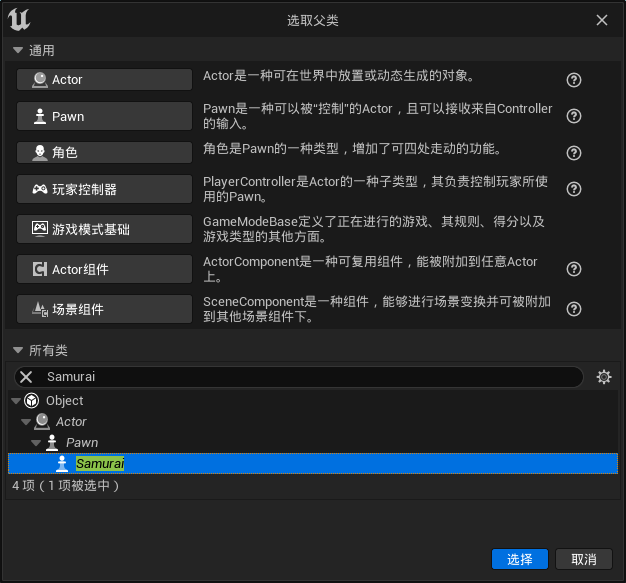Collapse the 通用 section
Screen dimensions: 626x583
tap(18, 50)
